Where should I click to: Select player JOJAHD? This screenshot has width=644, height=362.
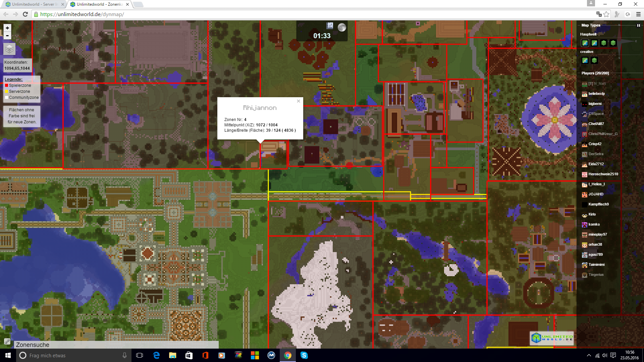[x=596, y=194]
